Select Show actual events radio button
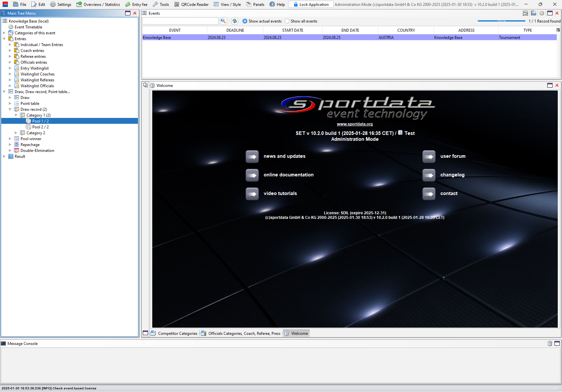This screenshot has width=562, height=392. 245,21
